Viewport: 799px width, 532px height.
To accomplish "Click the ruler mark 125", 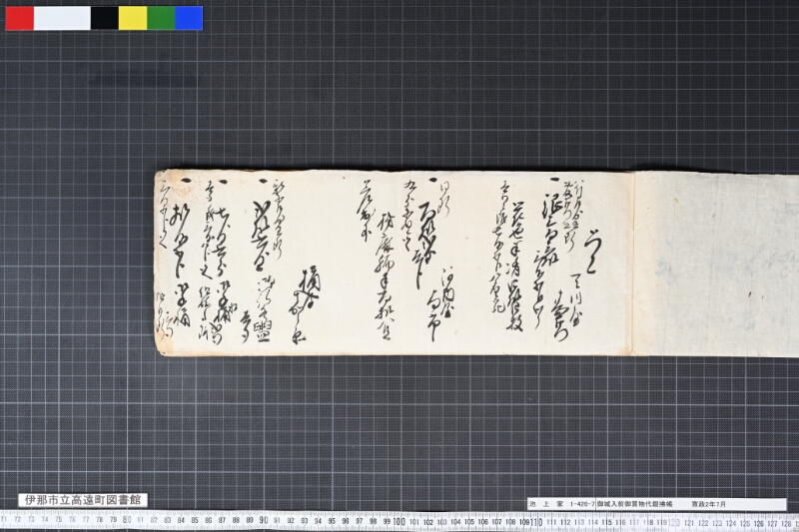I will tap(745, 523).
